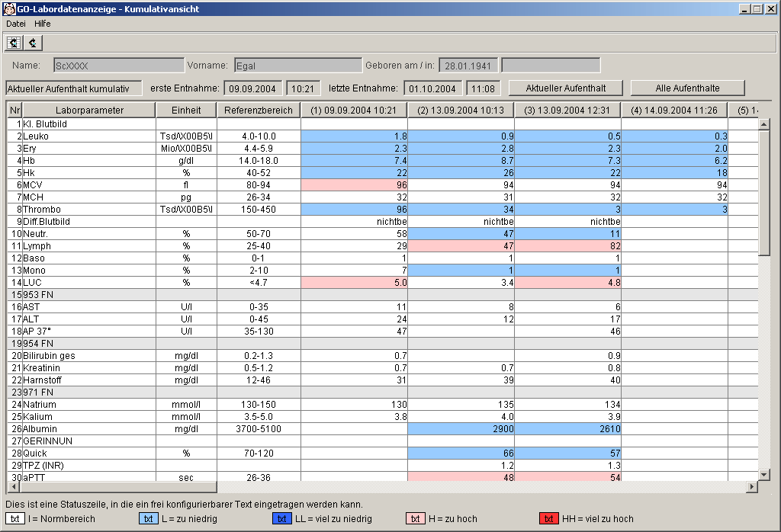
Task: Click the Aktueller Aufenthalt button
Action: pos(566,88)
